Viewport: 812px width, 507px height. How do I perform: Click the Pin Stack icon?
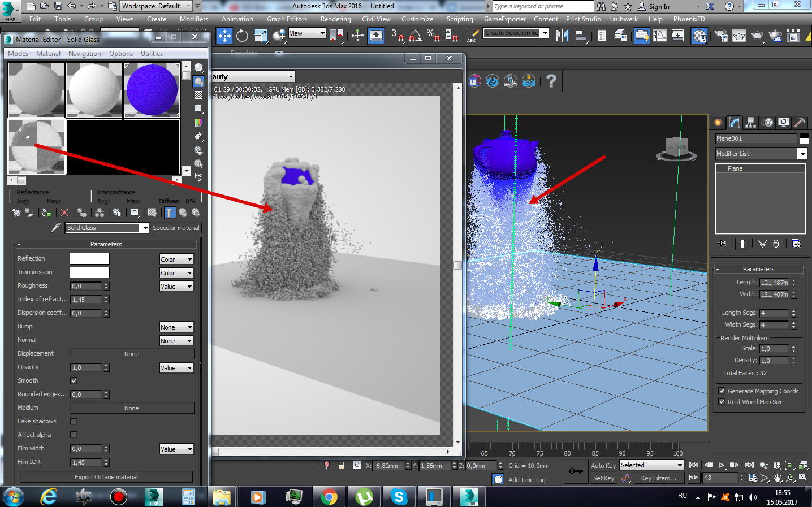723,244
